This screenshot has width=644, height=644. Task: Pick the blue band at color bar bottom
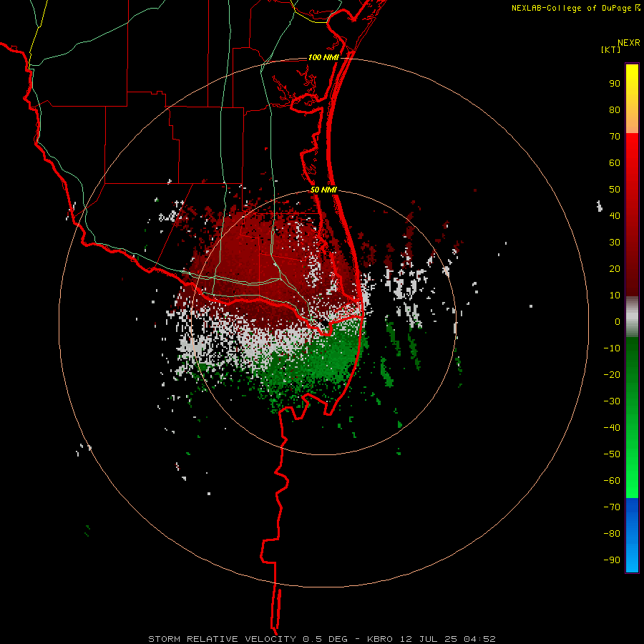(632, 535)
